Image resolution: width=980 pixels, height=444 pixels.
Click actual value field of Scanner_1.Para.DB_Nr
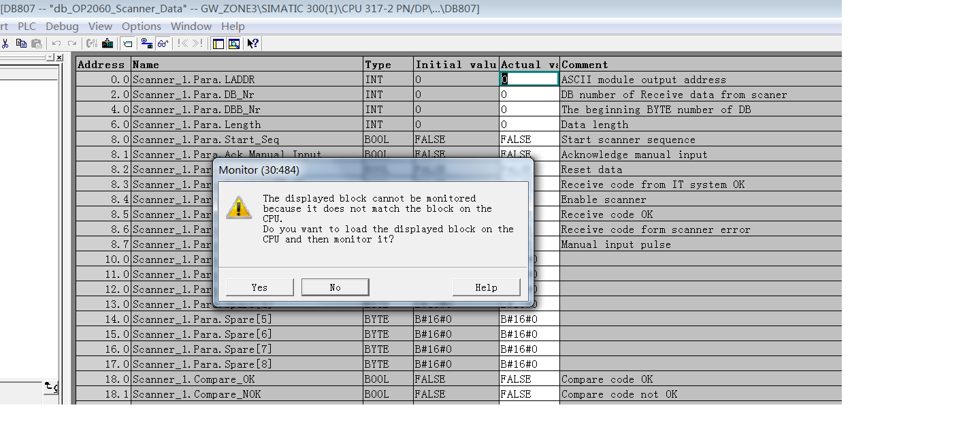pyautogui.click(x=529, y=95)
